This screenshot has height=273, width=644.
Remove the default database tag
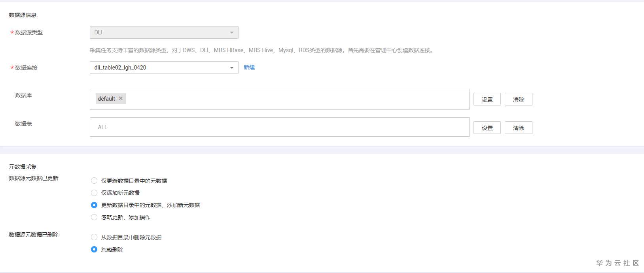[121, 98]
